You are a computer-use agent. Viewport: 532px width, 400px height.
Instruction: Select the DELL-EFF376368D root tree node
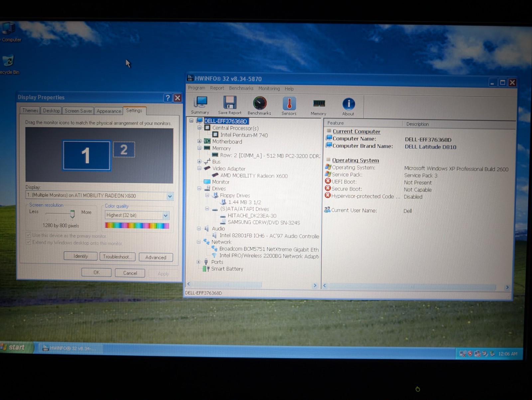point(226,121)
